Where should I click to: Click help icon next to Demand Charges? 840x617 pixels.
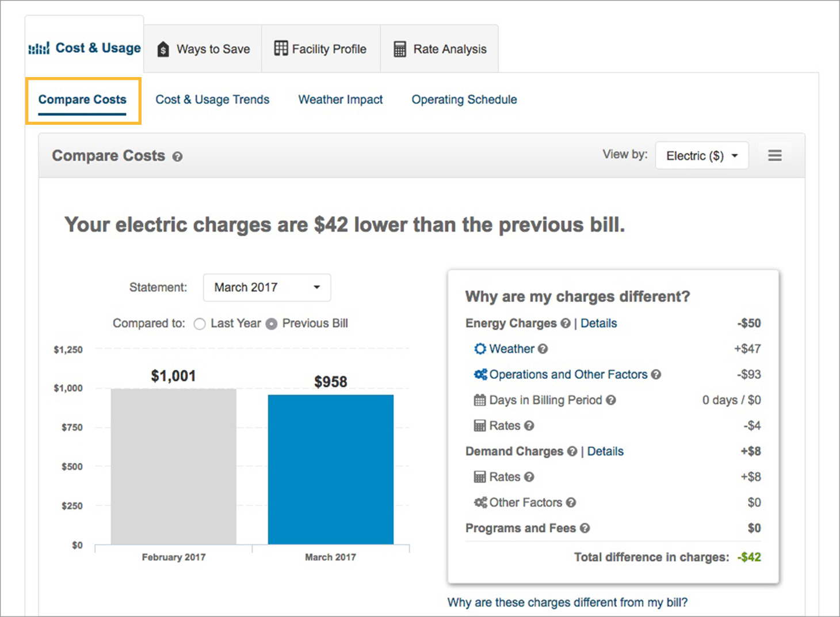tap(571, 452)
